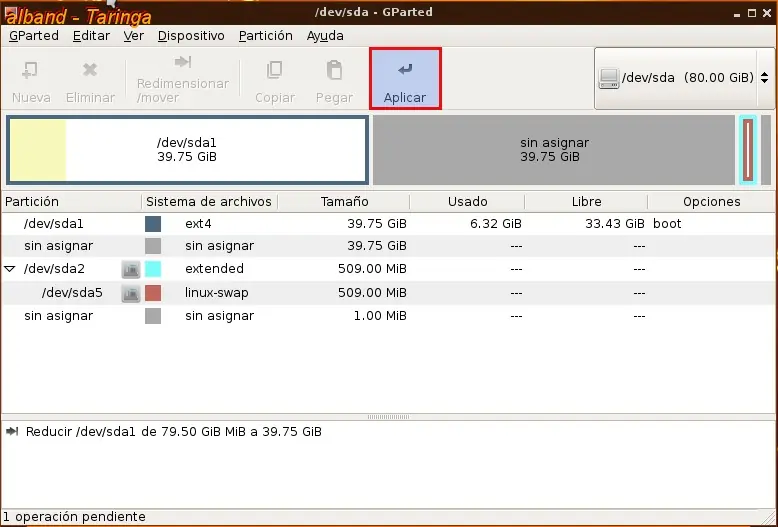Screen dimensions: 778x527
Task: Click the '33.43 GiB' free value
Action: pyautogui.click(x=615, y=224)
